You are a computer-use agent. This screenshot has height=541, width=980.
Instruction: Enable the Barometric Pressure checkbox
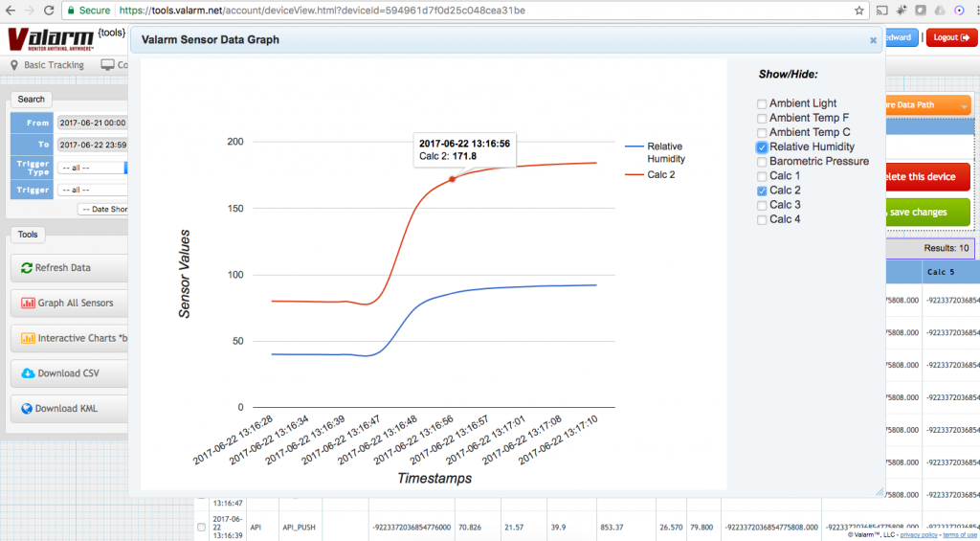tap(762, 162)
